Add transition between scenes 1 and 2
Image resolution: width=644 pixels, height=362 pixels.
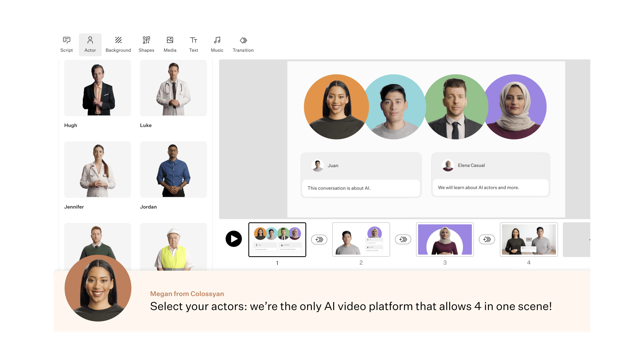pyautogui.click(x=319, y=239)
